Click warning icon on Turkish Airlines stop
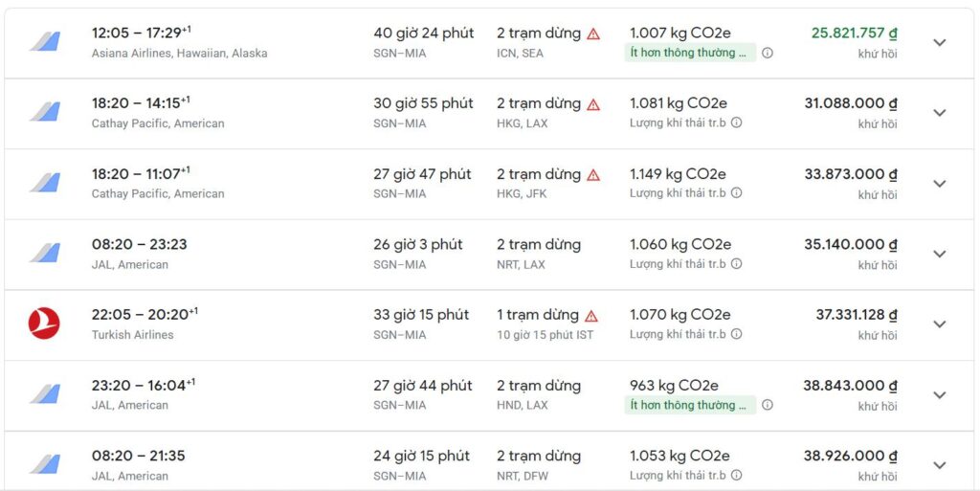The height and width of the screenshot is (491, 980). (x=591, y=316)
